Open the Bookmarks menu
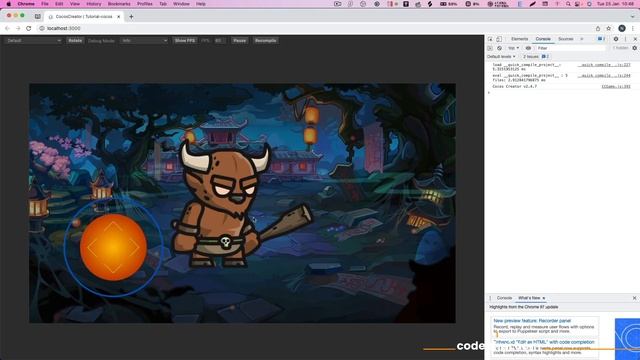This screenshot has width=640, height=360. point(119,4)
